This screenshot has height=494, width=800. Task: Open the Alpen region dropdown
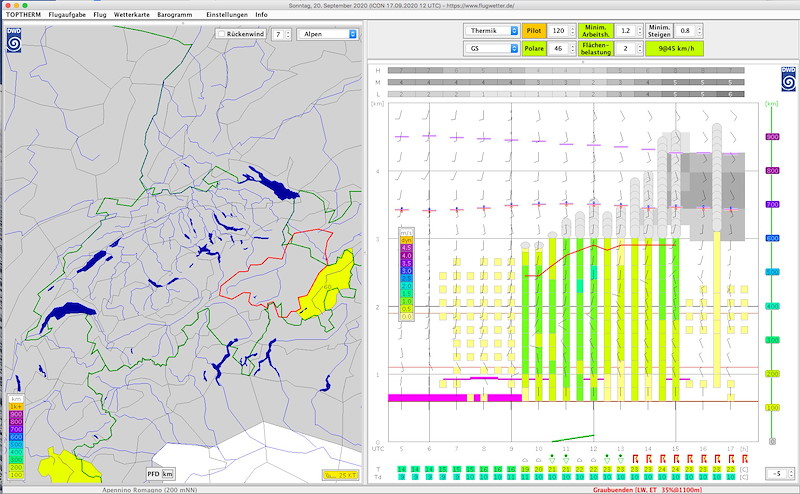click(327, 34)
